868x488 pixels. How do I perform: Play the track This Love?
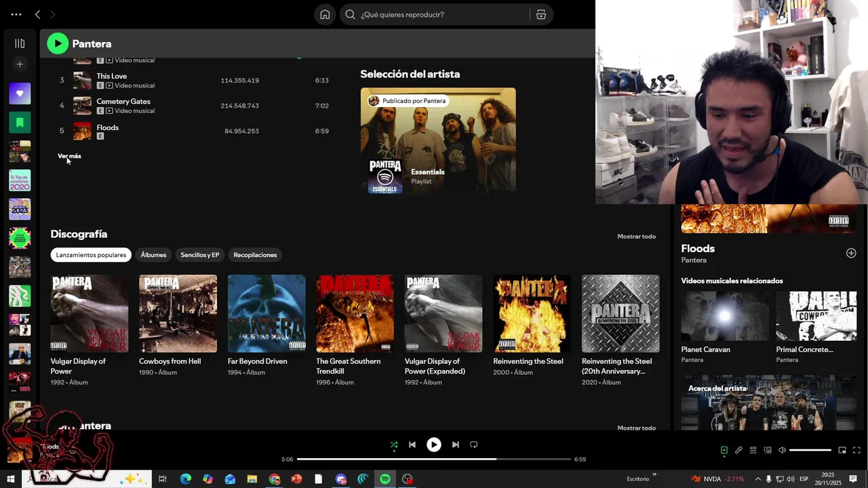coord(111,76)
